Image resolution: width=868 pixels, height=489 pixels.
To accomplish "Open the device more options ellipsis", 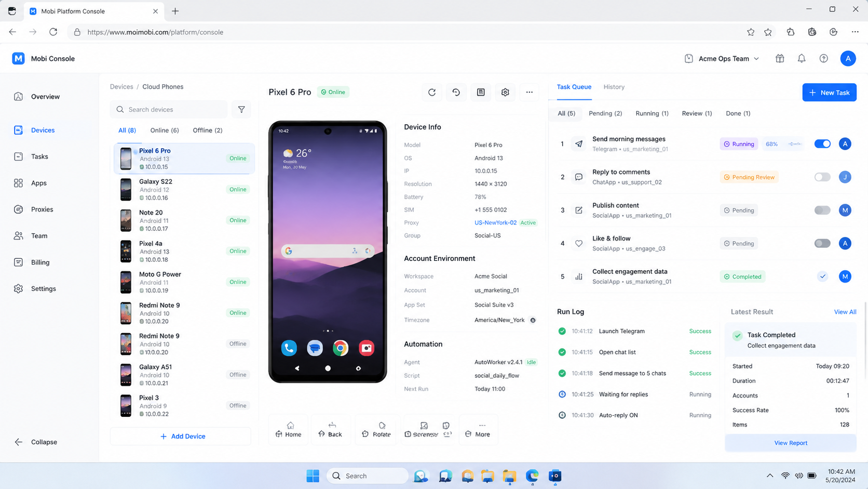I will point(530,92).
